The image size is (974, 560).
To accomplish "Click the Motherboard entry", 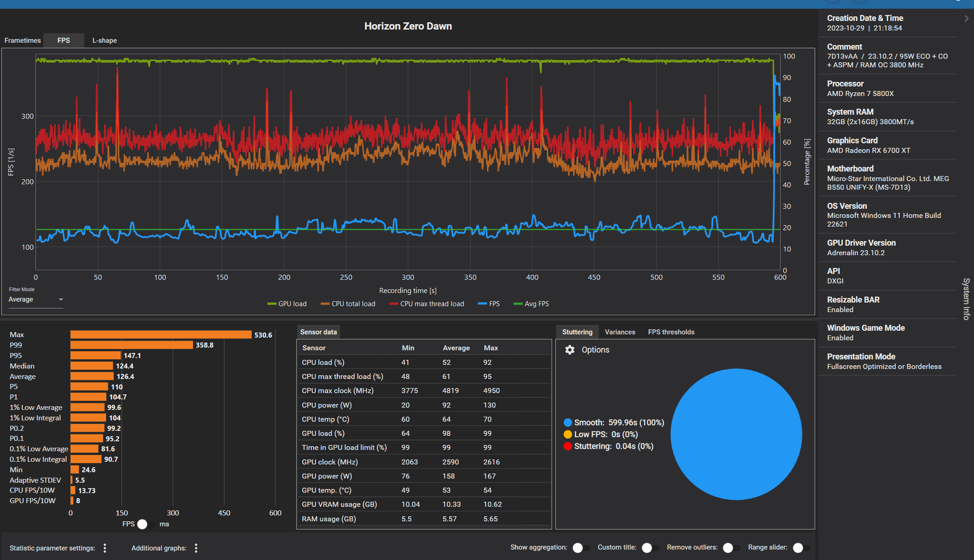I will (888, 178).
